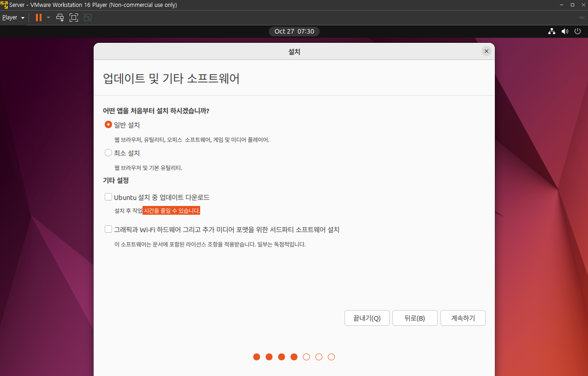Click the 기타 설정 section label
Image resolution: width=588 pixels, height=376 pixels.
(116, 180)
